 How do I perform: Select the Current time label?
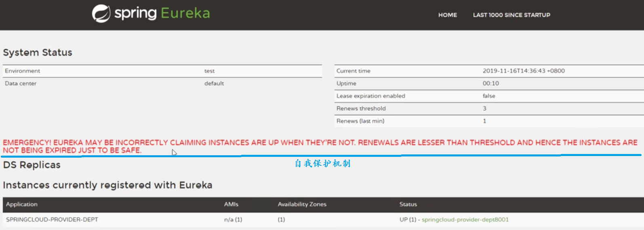[354, 71]
